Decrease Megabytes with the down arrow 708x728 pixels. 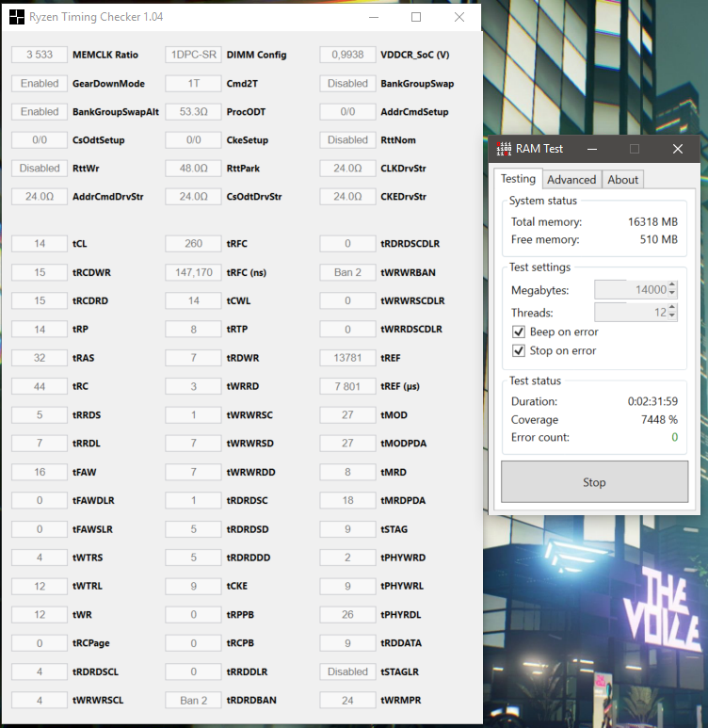pyautogui.click(x=672, y=294)
